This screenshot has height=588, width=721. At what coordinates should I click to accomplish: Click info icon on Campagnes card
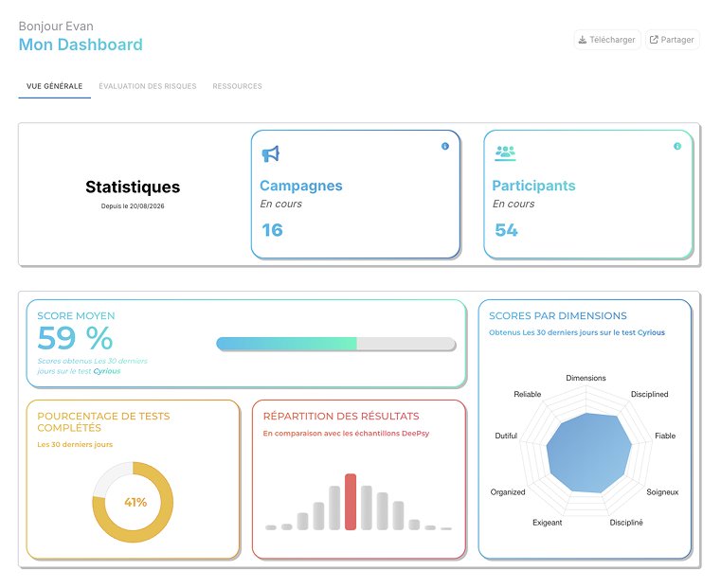[445, 146]
